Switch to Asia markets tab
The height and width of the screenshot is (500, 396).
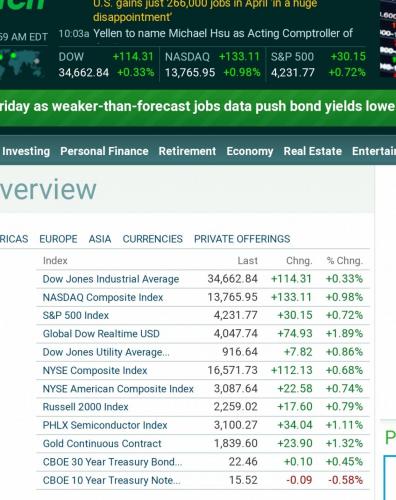click(x=100, y=239)
